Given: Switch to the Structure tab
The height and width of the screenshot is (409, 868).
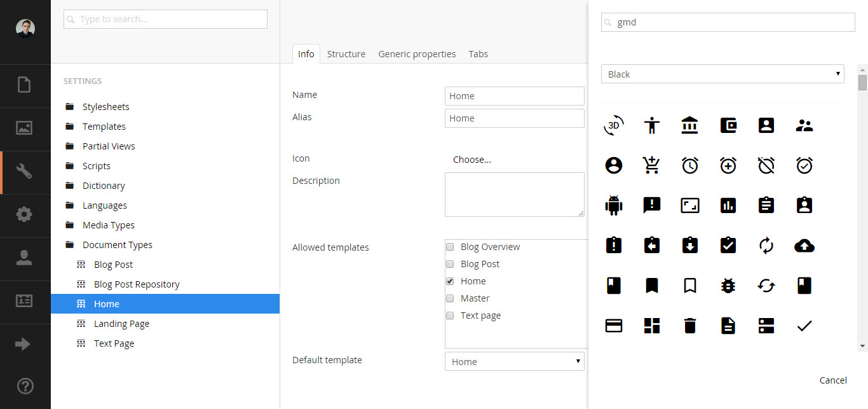Looking at the screenshot, I should (x=346, y=54).
